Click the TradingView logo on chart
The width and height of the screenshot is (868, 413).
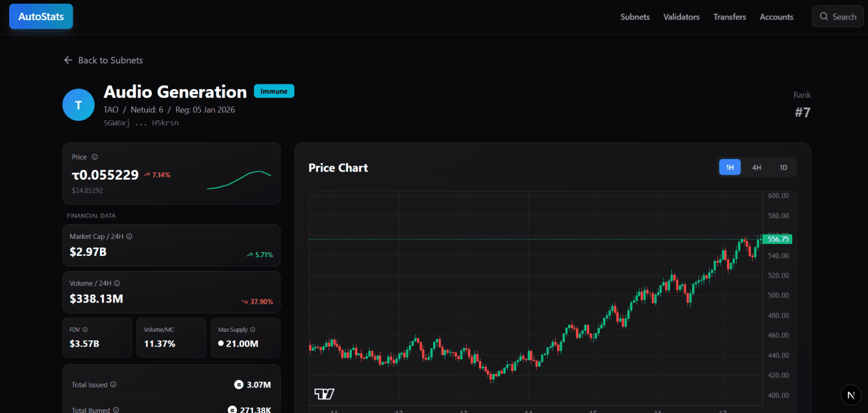click(x=324, y=394)
